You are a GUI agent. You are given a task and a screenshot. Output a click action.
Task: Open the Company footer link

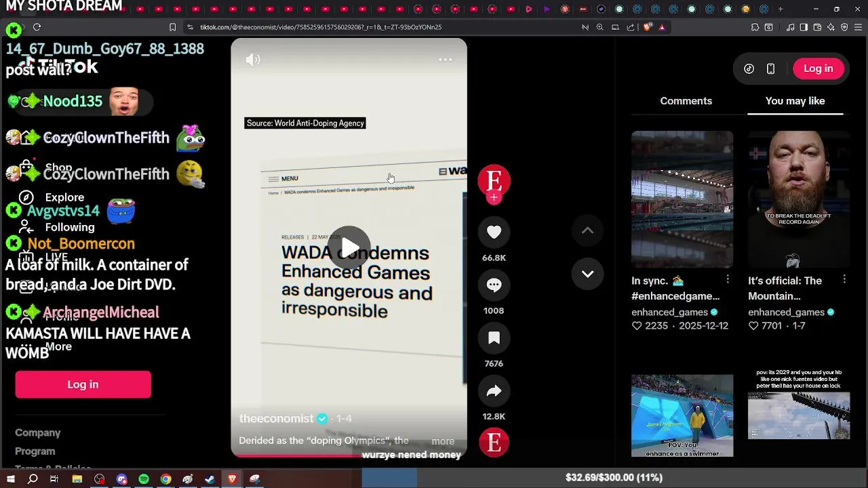[x=38, y=432]
